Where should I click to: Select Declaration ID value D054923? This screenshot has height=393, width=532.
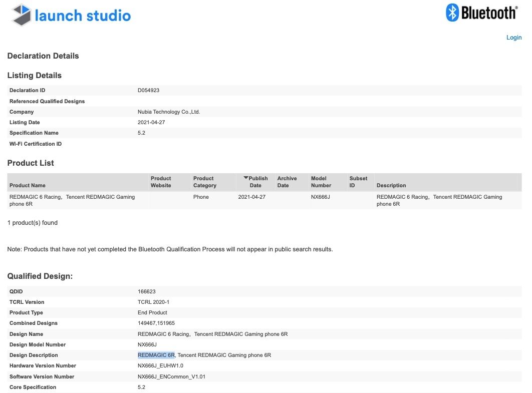(x=148, y=90)
